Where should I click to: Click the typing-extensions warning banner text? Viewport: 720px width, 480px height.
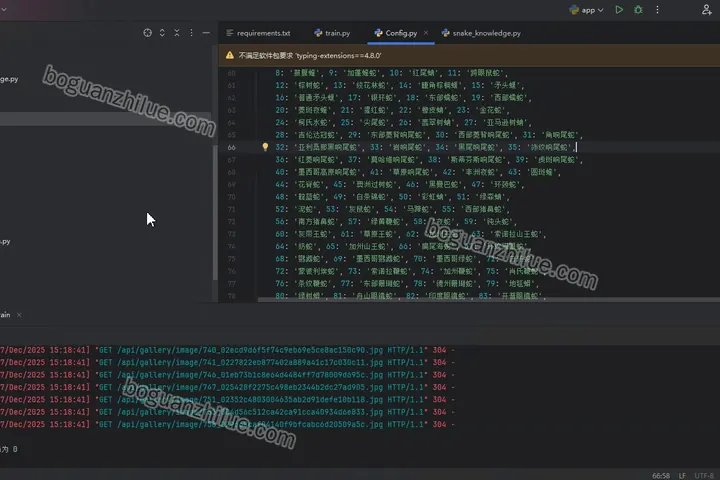310,56
